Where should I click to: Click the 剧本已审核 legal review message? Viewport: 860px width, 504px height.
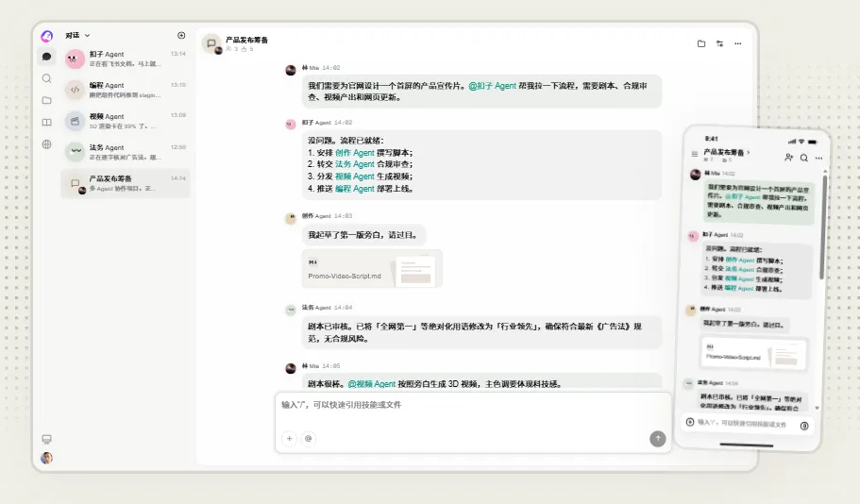(x=481, y=332)
